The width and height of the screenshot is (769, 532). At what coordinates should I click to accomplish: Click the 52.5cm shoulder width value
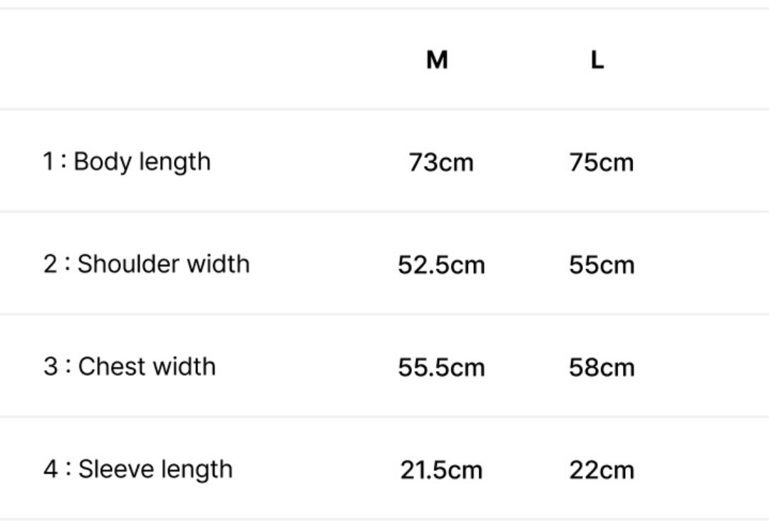pos(441,265)
